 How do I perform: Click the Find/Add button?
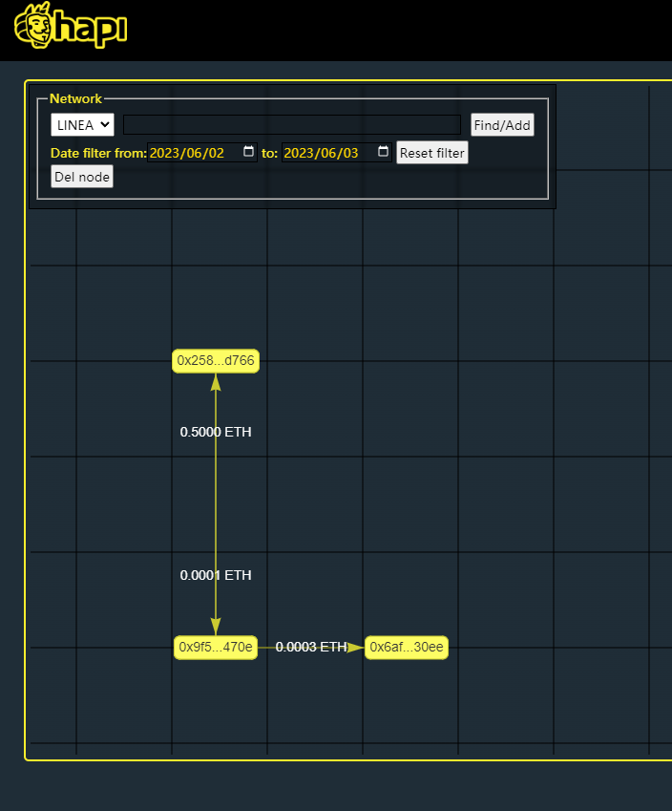coord(502,125)
